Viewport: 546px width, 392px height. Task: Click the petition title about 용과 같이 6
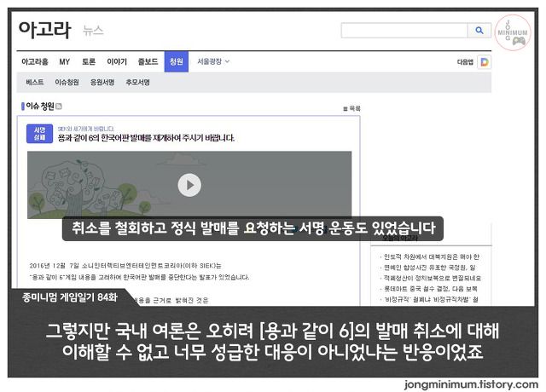[146, 138]
